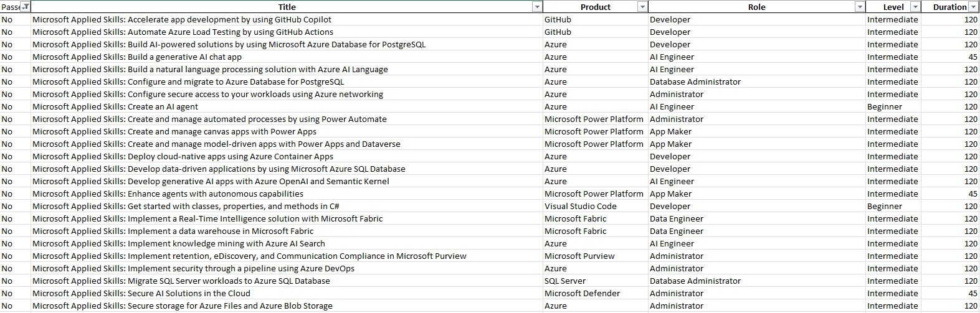Click Passed 'No' cell in GitHub Copilot row
980x313 pixels.
(7, 19)
